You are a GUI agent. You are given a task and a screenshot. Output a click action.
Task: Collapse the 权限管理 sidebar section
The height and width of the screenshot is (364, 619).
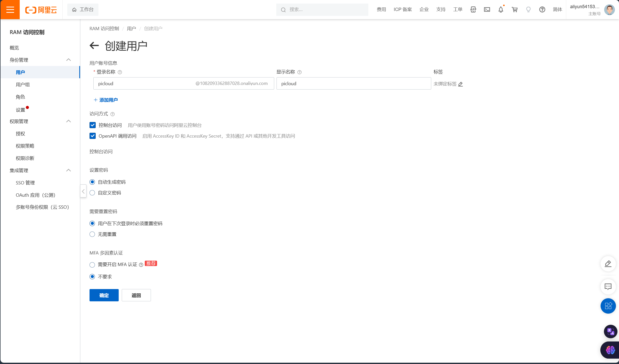(x=68, y=121)
